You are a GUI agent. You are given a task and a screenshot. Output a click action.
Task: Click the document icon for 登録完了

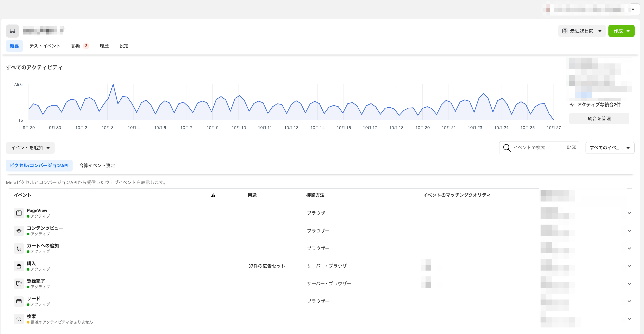(19, 284)
